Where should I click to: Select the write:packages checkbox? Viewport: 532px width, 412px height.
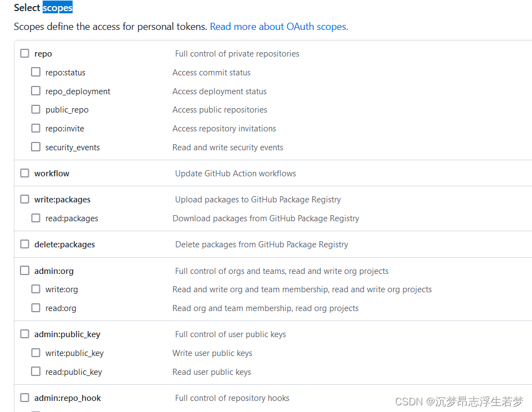point(24,199)
